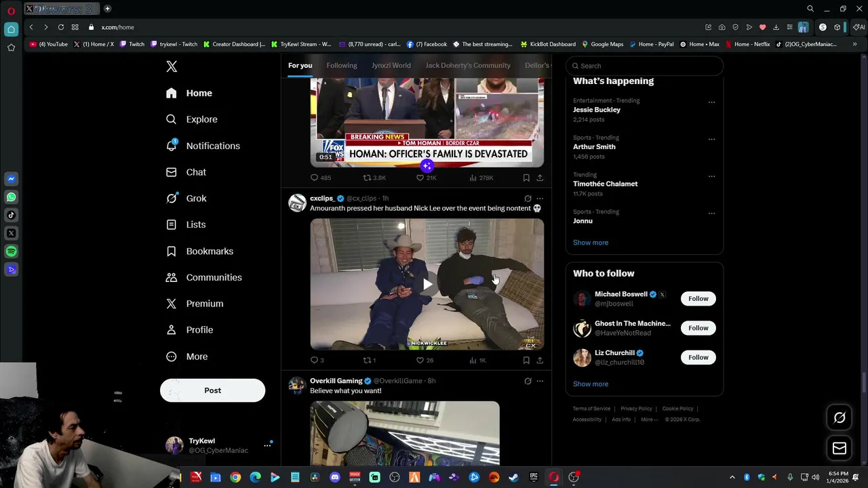This screenshot has height=488, width=868.
Task: Open the YouTube bookmark
Action: tap(49, 44)
